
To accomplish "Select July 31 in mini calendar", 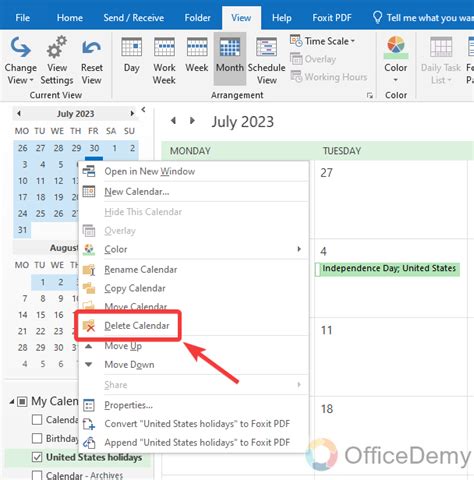I will tap(22, 230).
